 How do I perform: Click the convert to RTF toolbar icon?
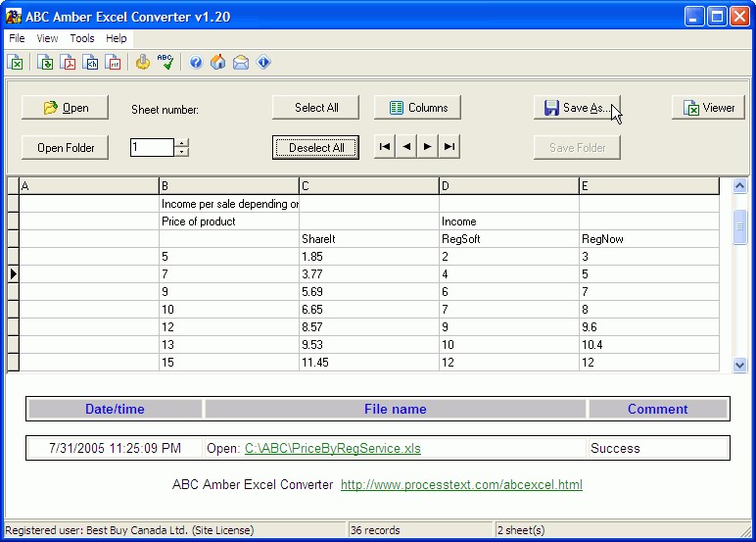[x=114, y=63]
